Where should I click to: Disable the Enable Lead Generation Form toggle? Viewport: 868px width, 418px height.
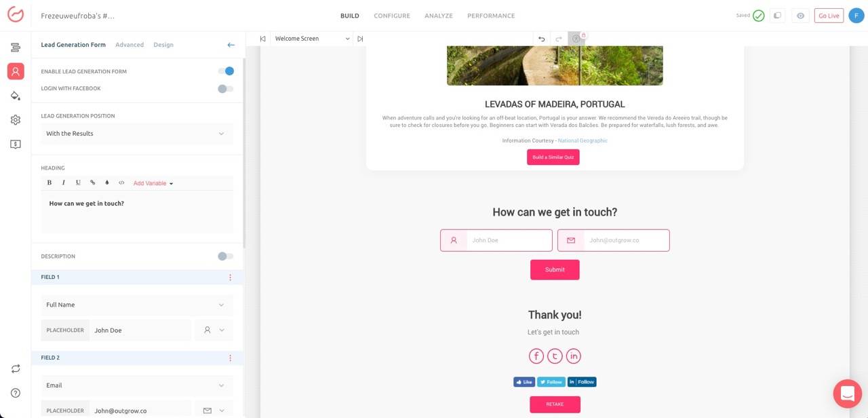(226, 71)
